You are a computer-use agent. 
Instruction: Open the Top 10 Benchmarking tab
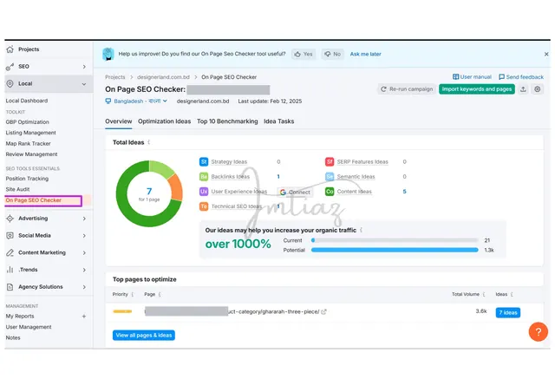227,121
